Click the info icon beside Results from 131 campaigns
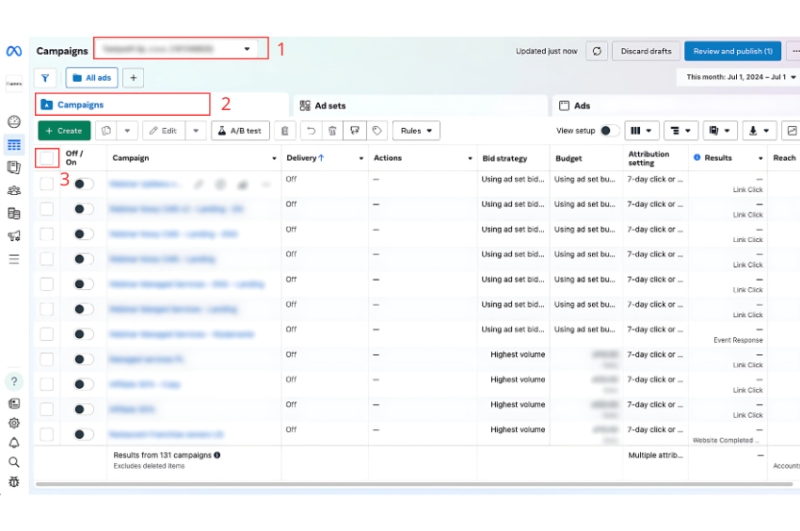The image size is (800, 531). pos(217,455)
